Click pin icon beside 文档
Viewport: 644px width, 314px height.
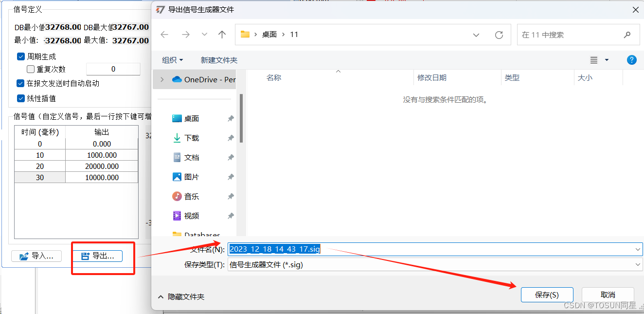coord(231,157)
